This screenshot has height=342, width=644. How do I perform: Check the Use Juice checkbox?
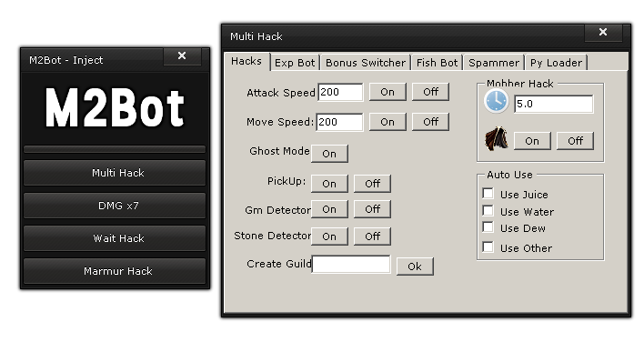coord(488,194)
